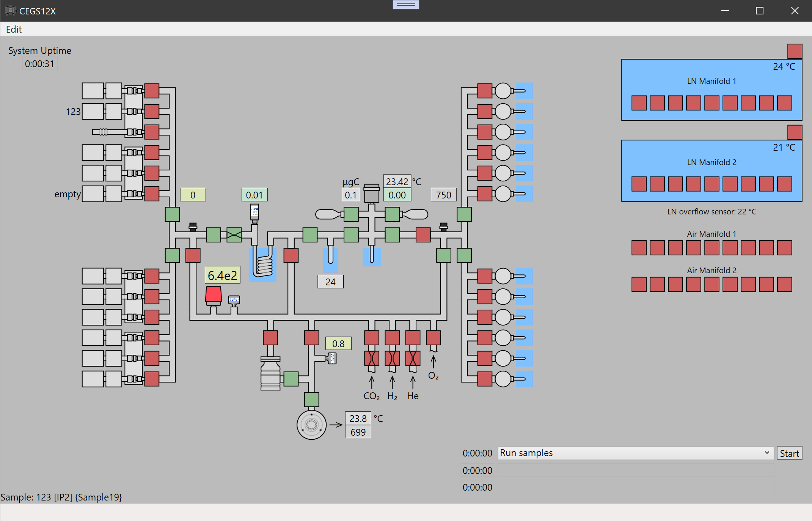Toggle last Air Manifold 2 valve

[x=784, y=284]
